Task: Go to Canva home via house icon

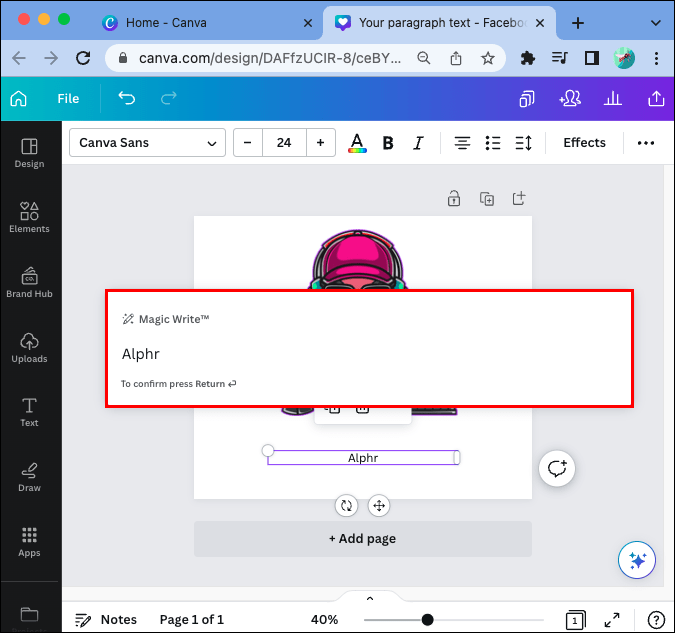Action: coord(19,99)
